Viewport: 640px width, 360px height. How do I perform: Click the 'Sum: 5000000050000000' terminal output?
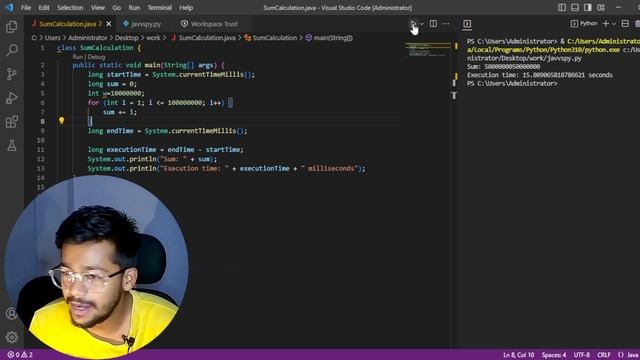(503, 67)
